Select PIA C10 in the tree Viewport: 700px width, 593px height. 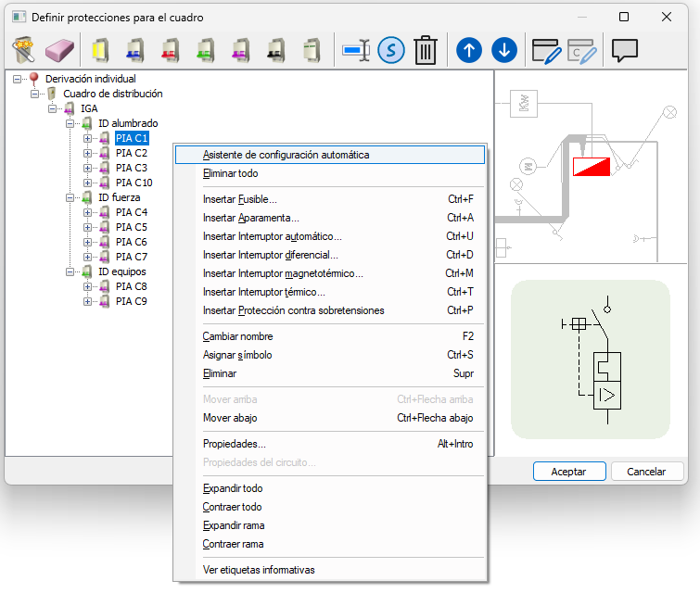pos(134,183)
